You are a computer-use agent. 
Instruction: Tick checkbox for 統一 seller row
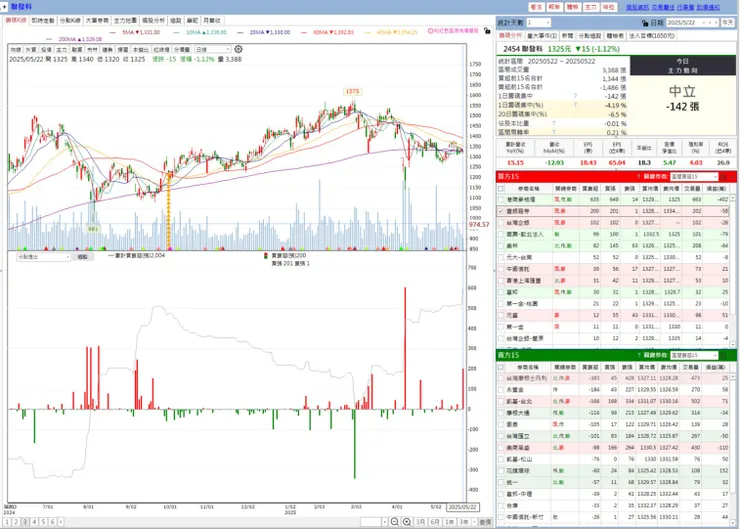(x=501, y=482)
